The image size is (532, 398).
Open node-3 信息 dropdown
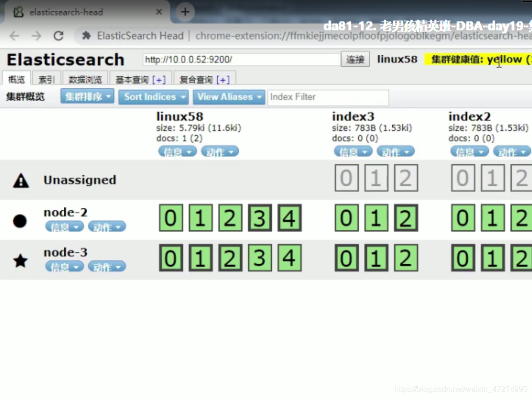coord(64,266)
